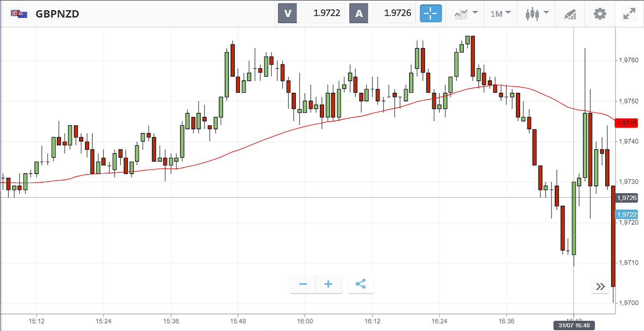Screen dimensions: 644x331
Task: Zoom out the chart with minus button
Action: 303,284
